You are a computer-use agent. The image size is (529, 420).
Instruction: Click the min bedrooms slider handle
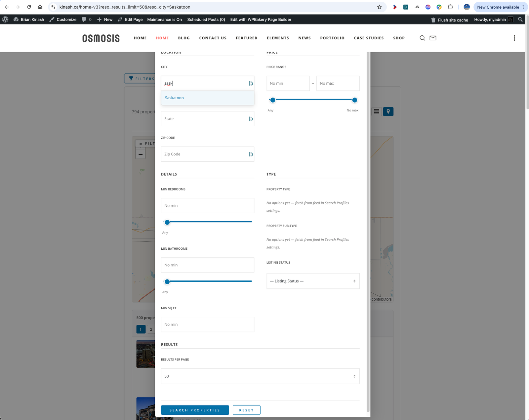(x=167, y=222)
